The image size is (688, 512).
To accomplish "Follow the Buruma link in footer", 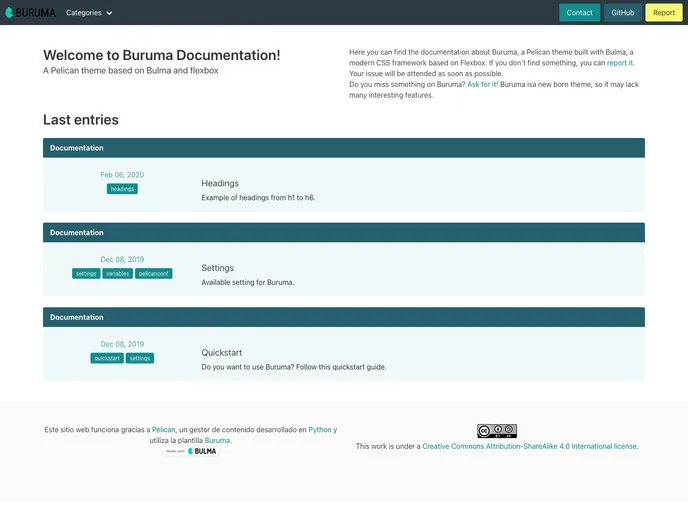I will 217,440.
